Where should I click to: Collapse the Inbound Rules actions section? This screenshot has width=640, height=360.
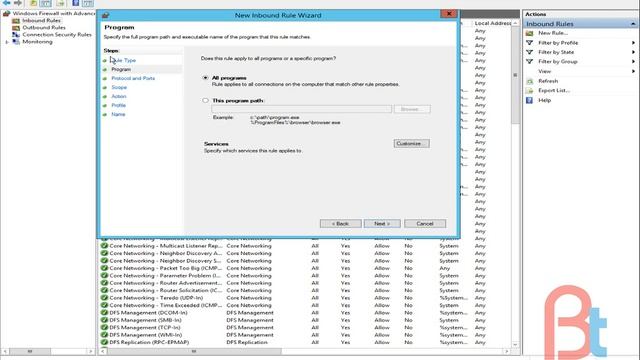pos(633,24)
